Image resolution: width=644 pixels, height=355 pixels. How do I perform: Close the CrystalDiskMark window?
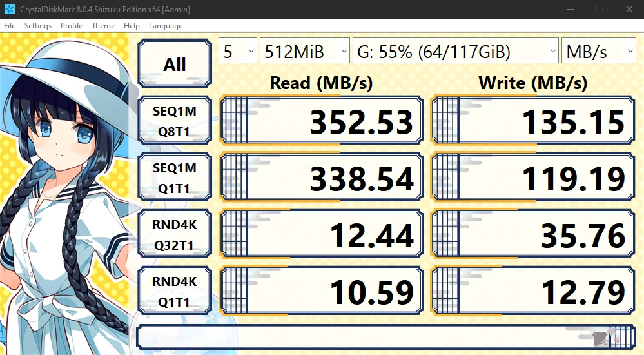629,9
